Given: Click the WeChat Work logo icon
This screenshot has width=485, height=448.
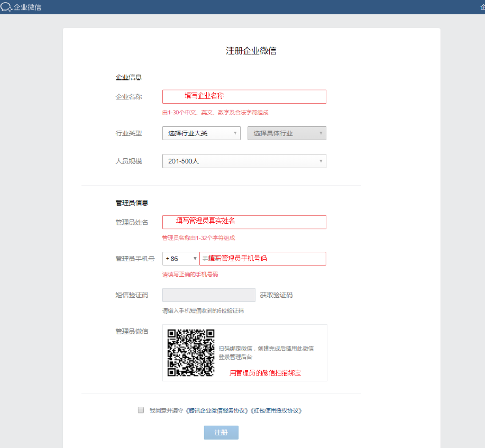Looking at the screenshot, I should [x=6, y=7].
